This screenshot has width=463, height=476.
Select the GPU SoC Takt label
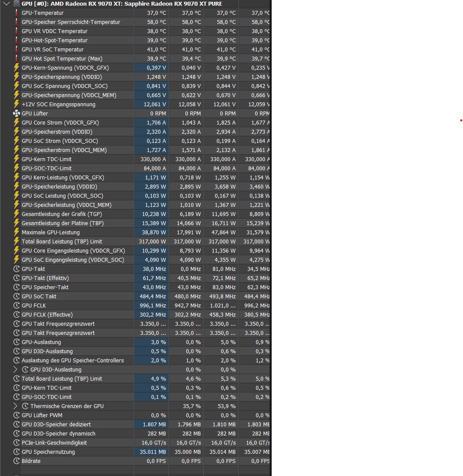[x=39, y=296]
